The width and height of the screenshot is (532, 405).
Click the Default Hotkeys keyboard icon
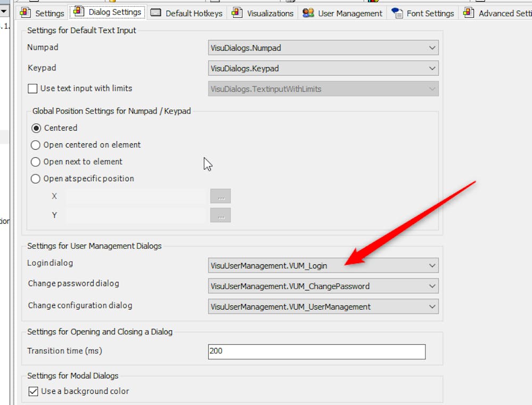coord(156,13)
